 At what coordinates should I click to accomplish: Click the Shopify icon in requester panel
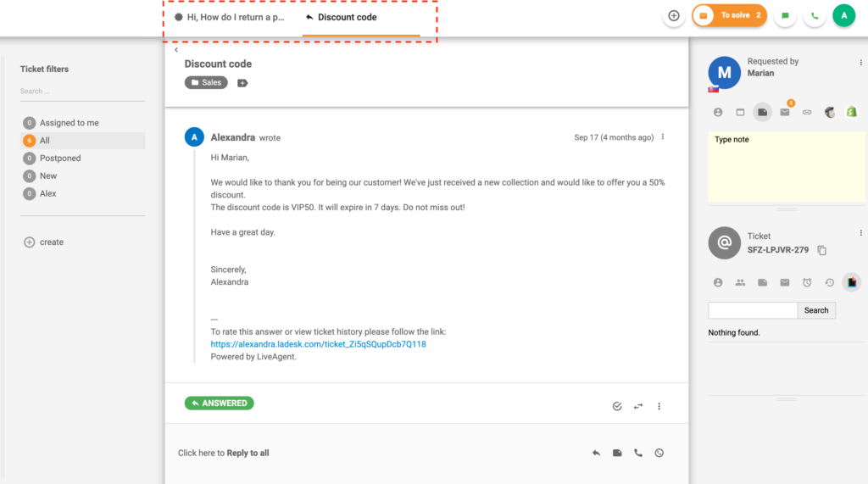point(852,112)
